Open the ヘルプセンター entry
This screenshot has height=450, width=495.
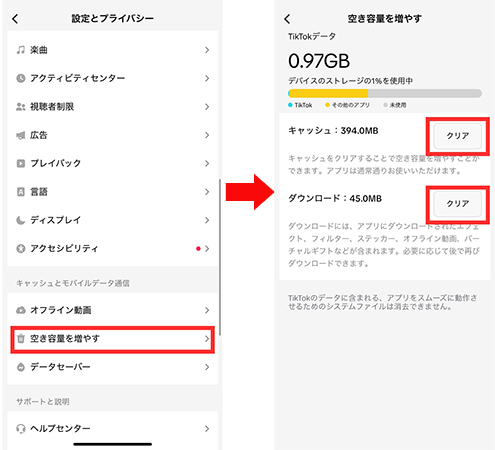(x=113, y=428)
